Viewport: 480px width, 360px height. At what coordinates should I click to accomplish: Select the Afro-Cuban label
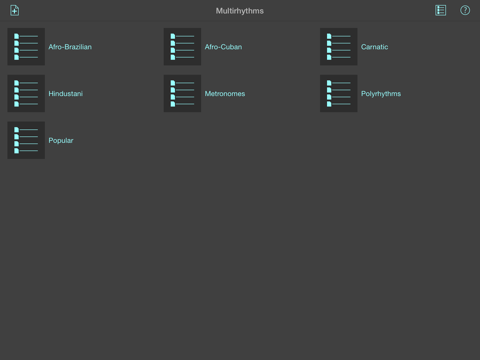223,47
